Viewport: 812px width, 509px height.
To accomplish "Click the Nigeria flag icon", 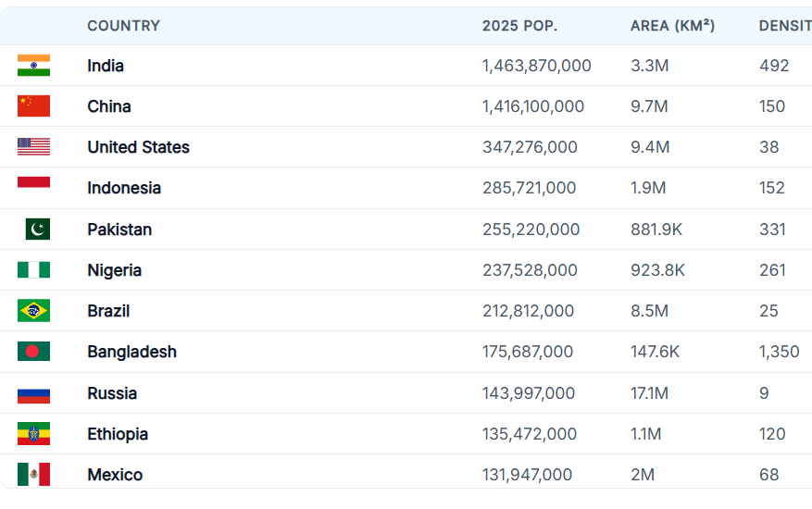I will pyautogui.click(x=33, y=270).
